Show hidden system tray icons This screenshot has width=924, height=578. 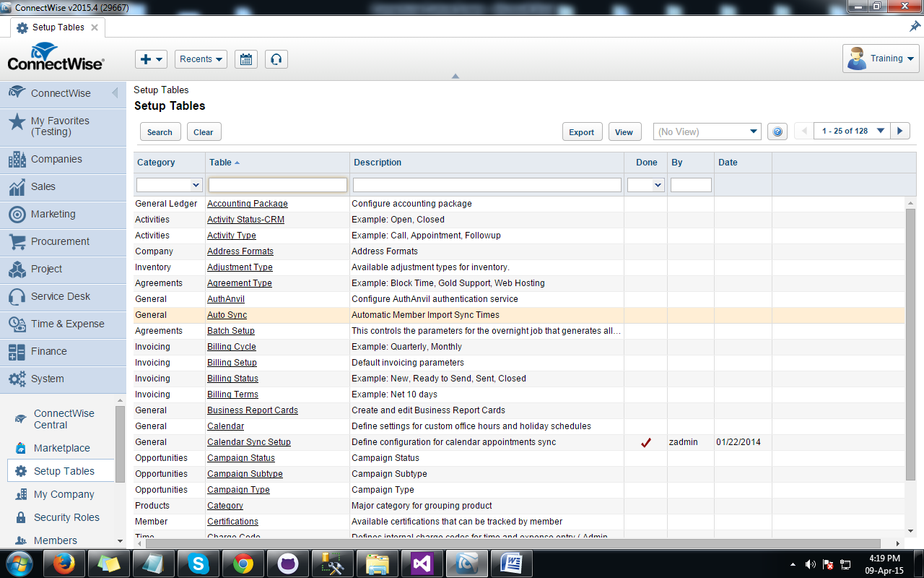click(793, 564)
